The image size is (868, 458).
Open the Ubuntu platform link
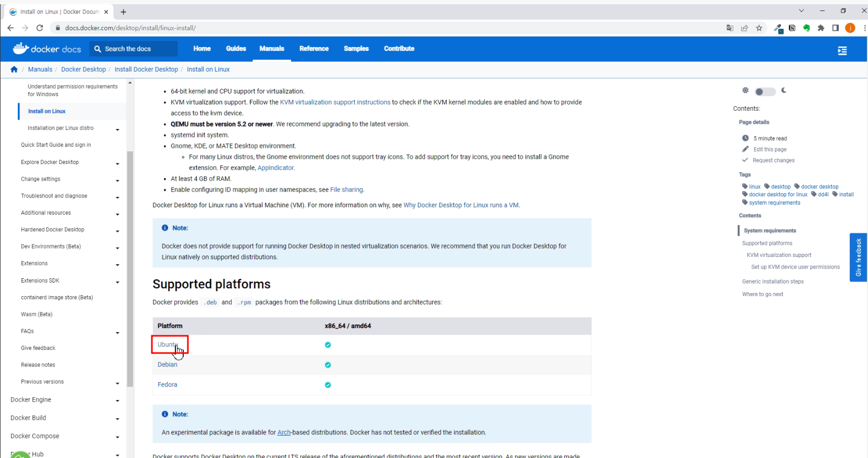pos(168,345)
